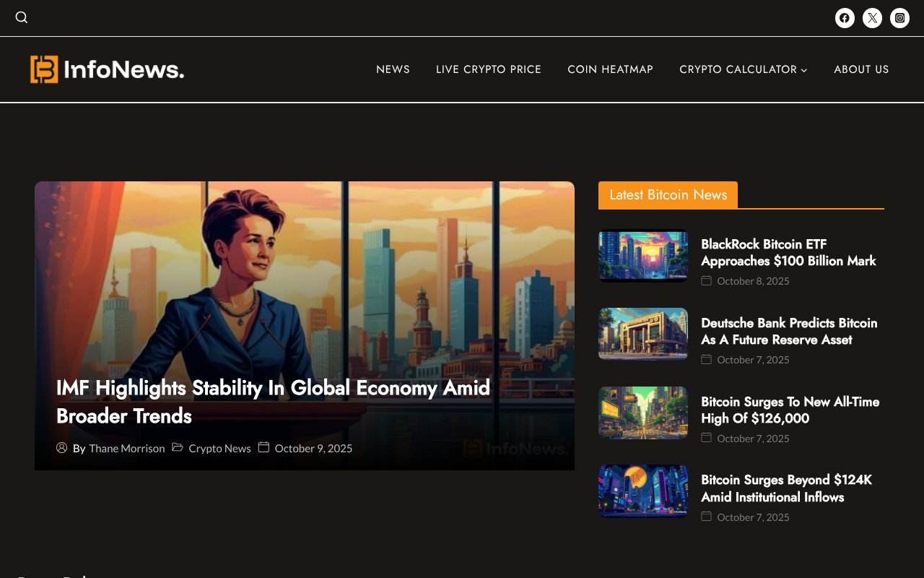Open the X (Twitter) social icon
Viewport: 924px width, 578px height.
tap(872, 17)
